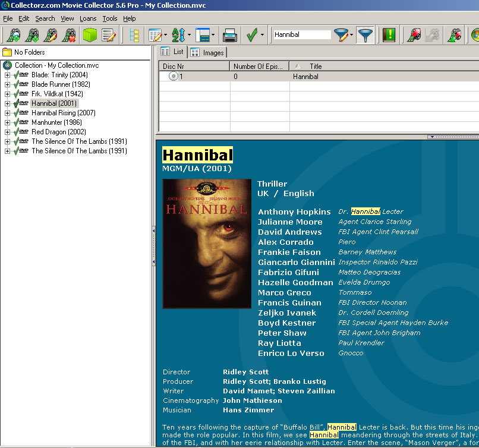Click director name Ridley Scott
This screenshot has height=448, width=479.
point(245,372)
